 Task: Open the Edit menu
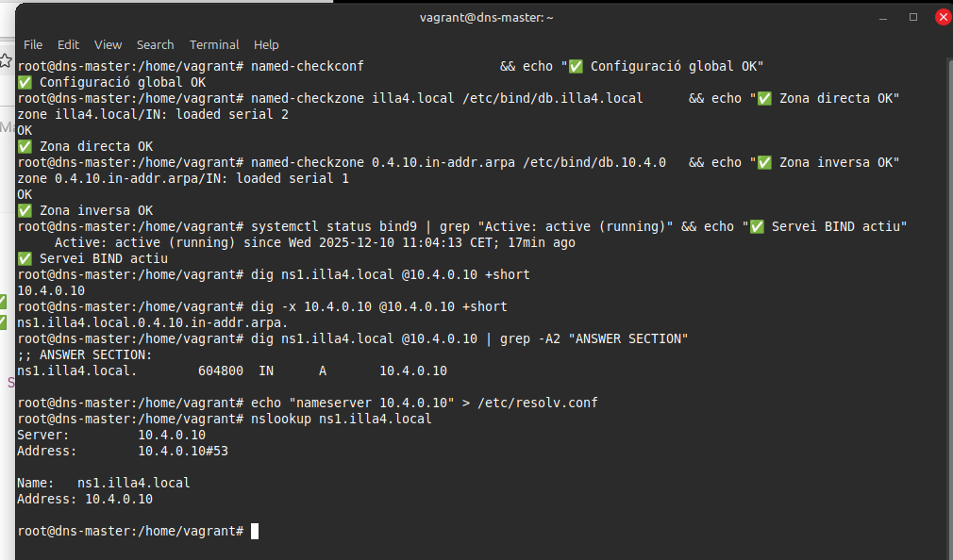68,44
